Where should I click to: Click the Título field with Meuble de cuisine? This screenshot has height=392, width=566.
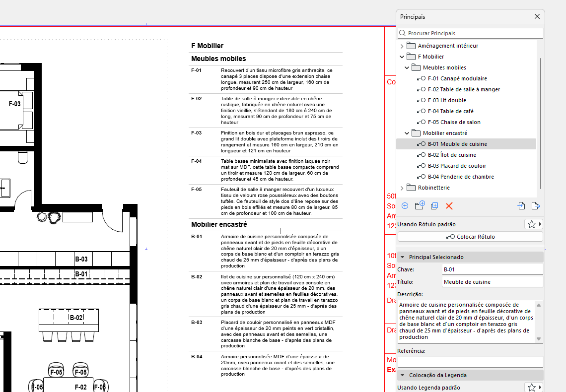tap(493, 282)
